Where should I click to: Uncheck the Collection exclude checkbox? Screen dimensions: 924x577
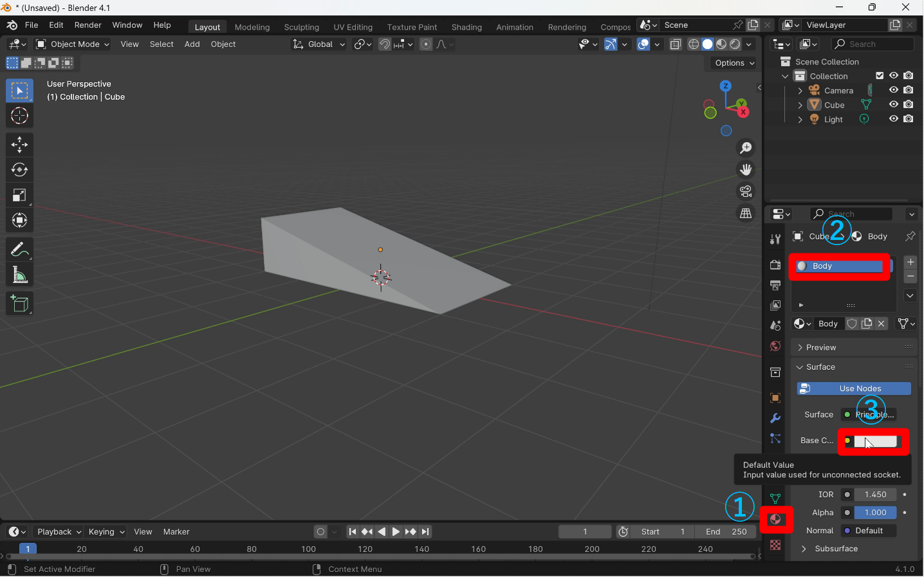click(880, 76)
